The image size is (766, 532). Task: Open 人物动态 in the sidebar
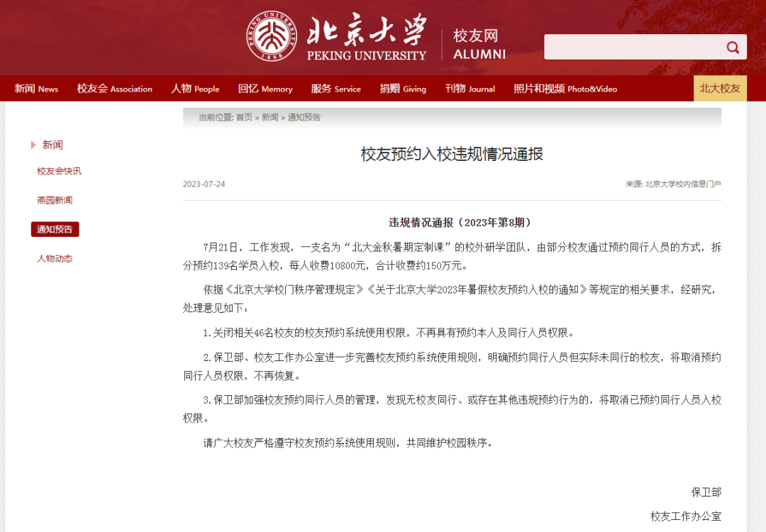(55, 258)
